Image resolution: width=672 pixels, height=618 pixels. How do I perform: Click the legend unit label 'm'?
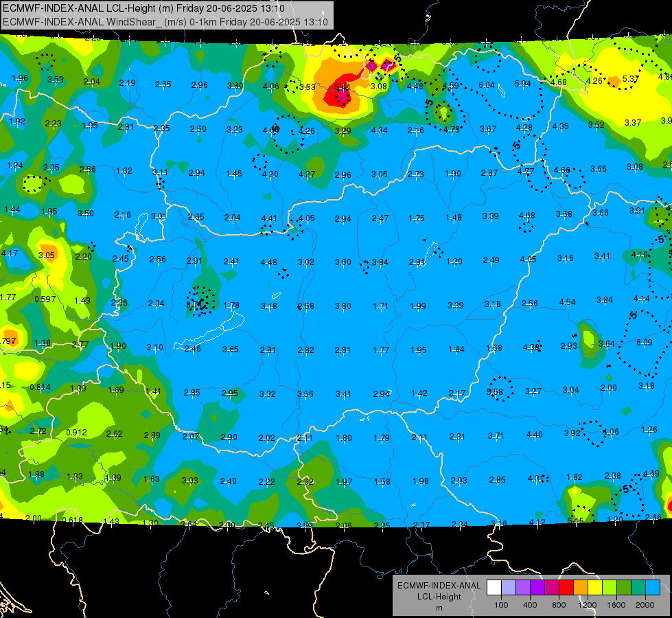pyautogui.click(x=439, y=608)
